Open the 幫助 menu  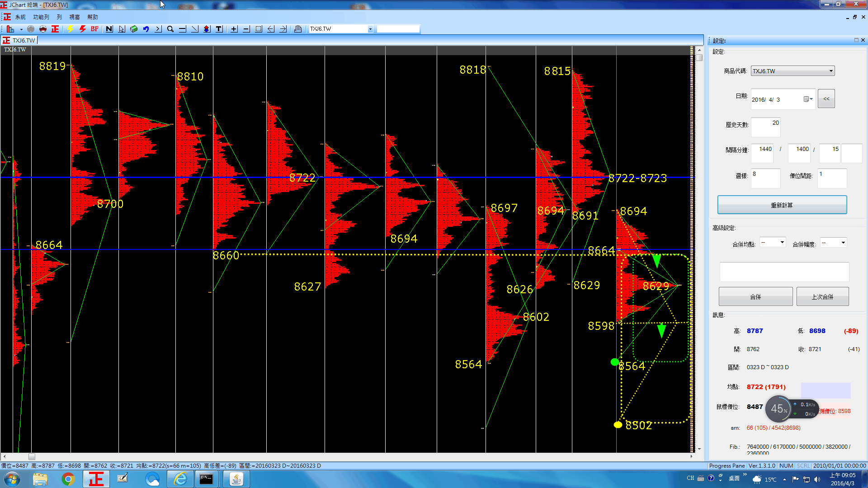point(93,17)
